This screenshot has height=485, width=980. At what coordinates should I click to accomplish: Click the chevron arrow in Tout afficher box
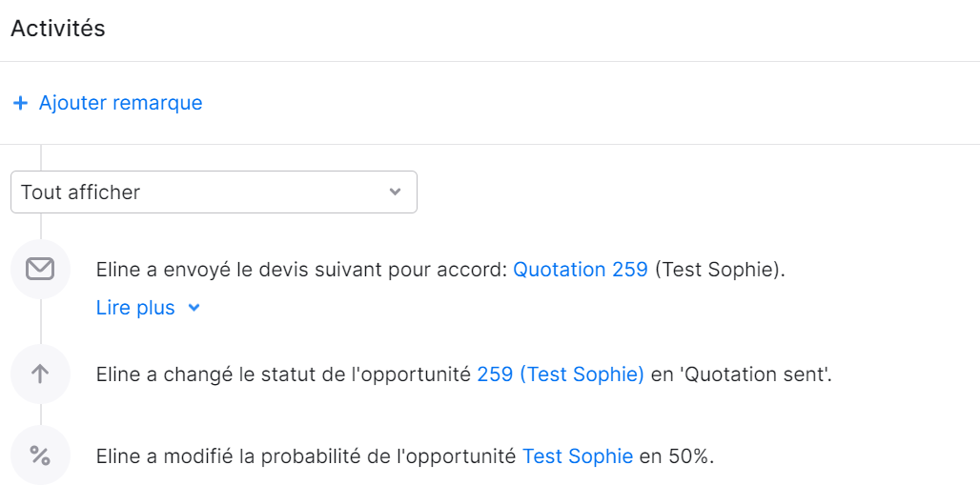point(395,192)
